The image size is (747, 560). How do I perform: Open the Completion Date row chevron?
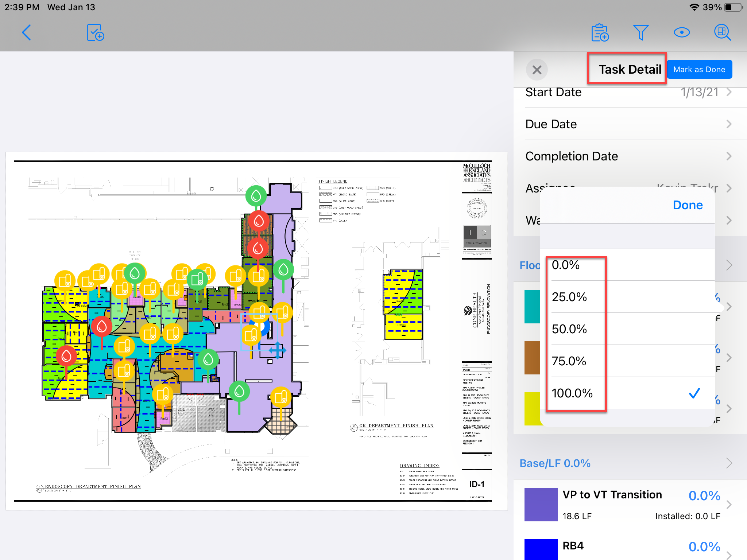click(728, 156)
